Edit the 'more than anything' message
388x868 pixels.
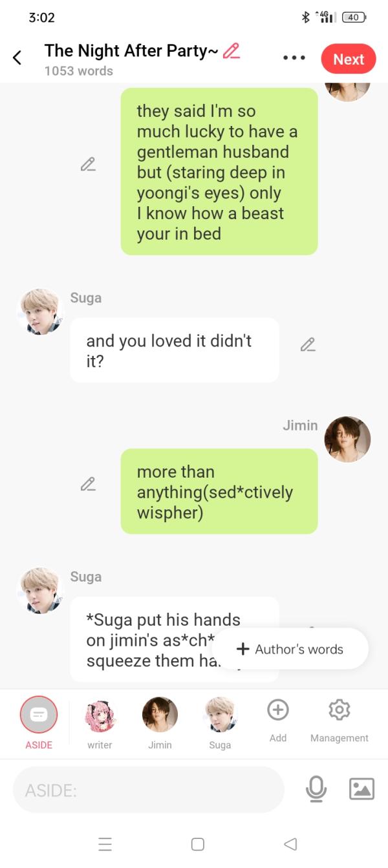pyautogui.click(x=89, y=483)
